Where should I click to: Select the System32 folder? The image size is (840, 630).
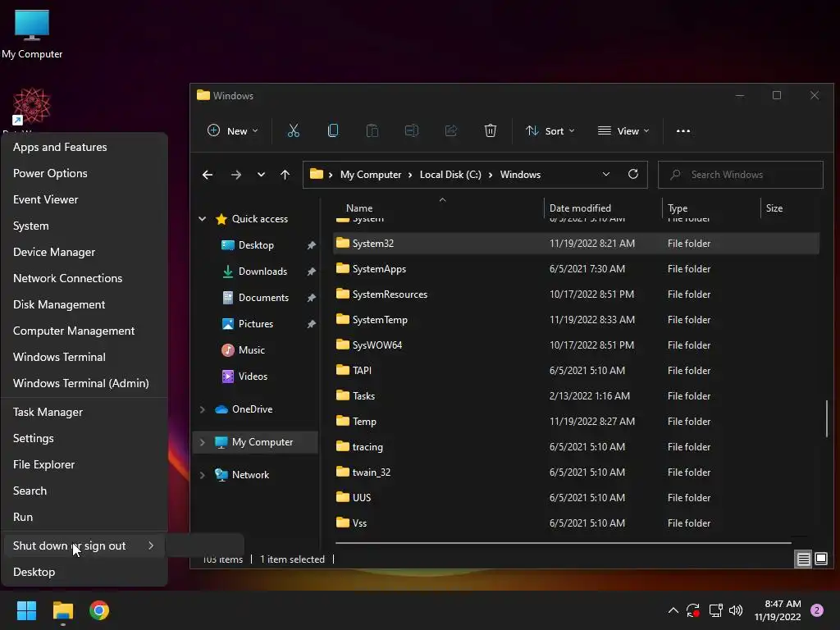coord(576,243)
